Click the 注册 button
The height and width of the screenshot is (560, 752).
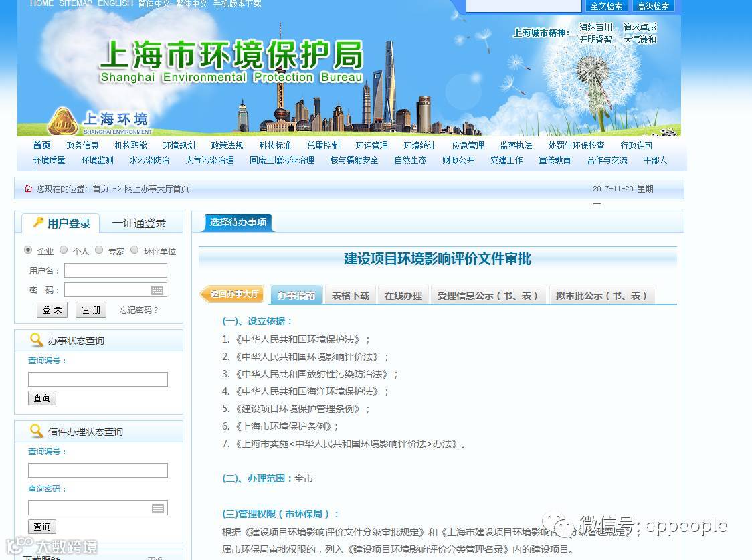point(90,310)
